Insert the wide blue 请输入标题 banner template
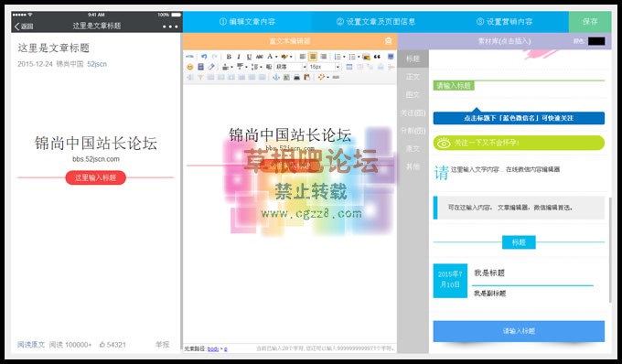 click(519, 331)
